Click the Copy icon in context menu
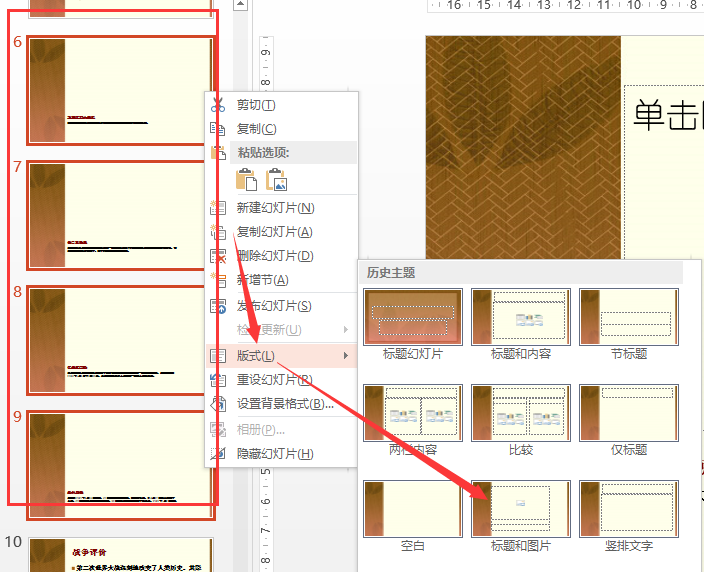 218,129
